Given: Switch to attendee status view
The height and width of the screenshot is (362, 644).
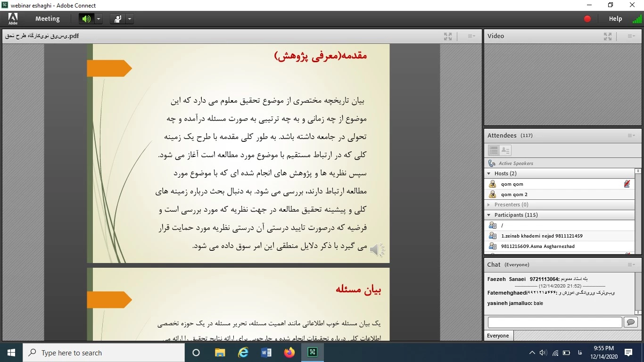Looking at the screenshot, I should coord(505,150).
